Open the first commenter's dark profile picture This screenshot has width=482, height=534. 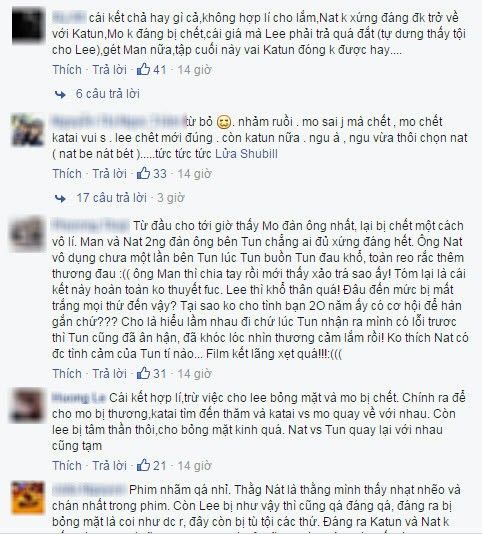28,26
